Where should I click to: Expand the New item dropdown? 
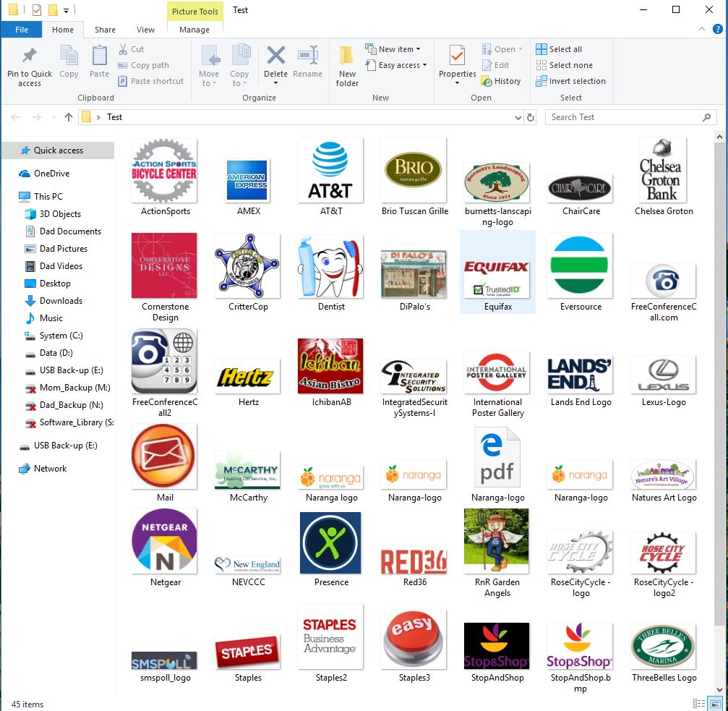click(x=394, y=48)
